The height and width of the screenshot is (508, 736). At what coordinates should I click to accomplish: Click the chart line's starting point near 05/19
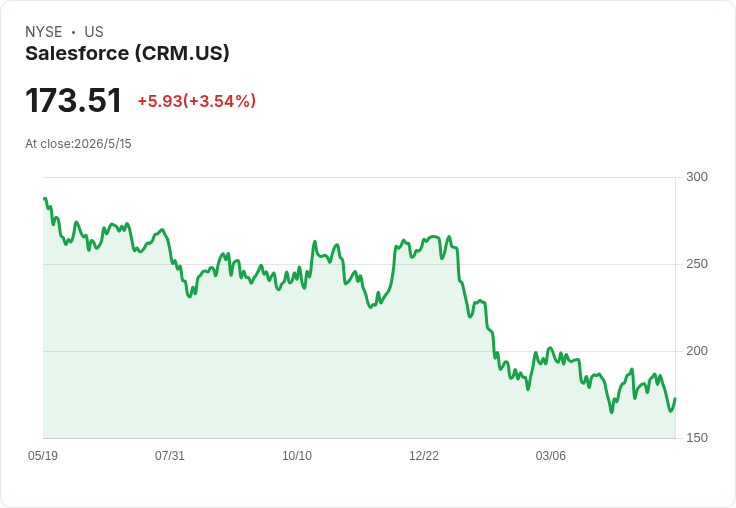point(45,199)
